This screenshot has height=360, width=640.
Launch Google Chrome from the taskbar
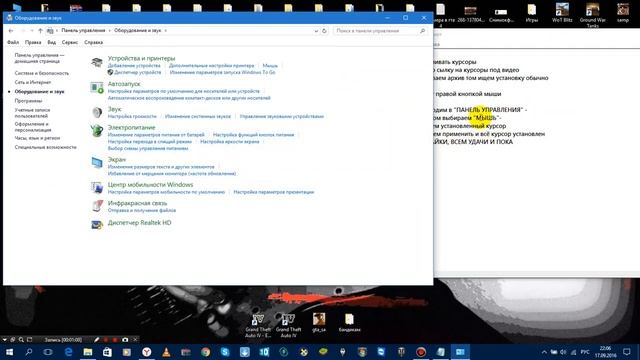[205, 352]
